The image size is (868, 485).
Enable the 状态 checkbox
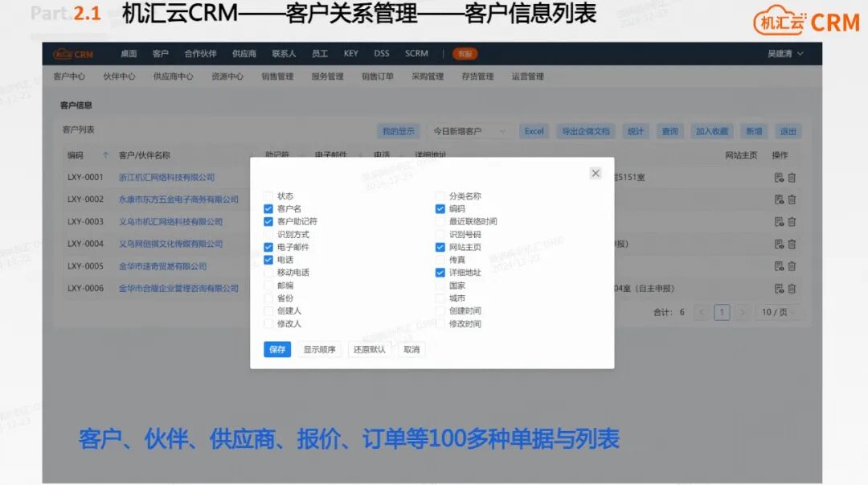268,195
